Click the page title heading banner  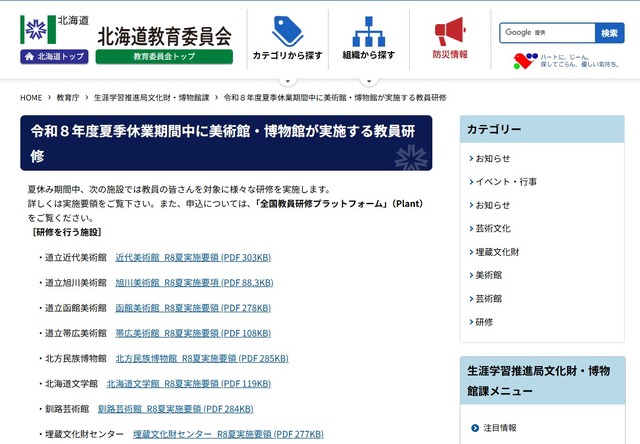(226, 143)
